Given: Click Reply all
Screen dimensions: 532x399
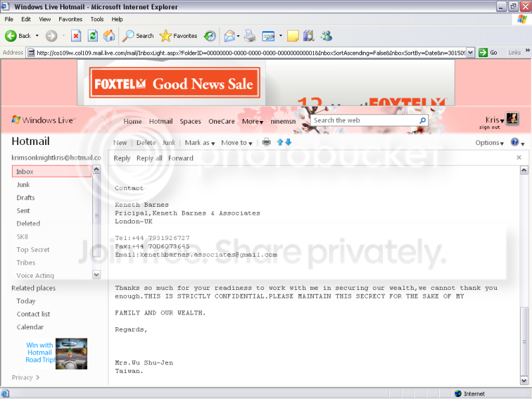Looking at the screenshot, I should [149, 158].
